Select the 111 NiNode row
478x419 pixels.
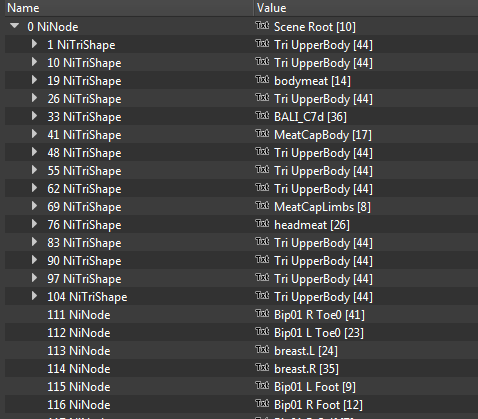point(241,315)
